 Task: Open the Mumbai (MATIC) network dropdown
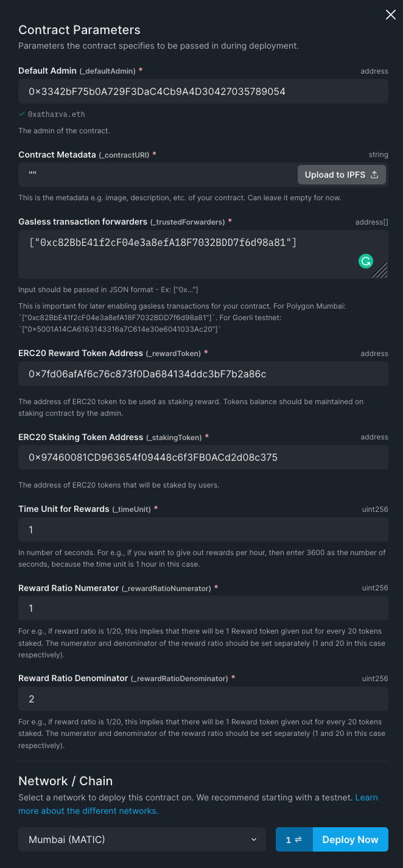pos(142,839)
